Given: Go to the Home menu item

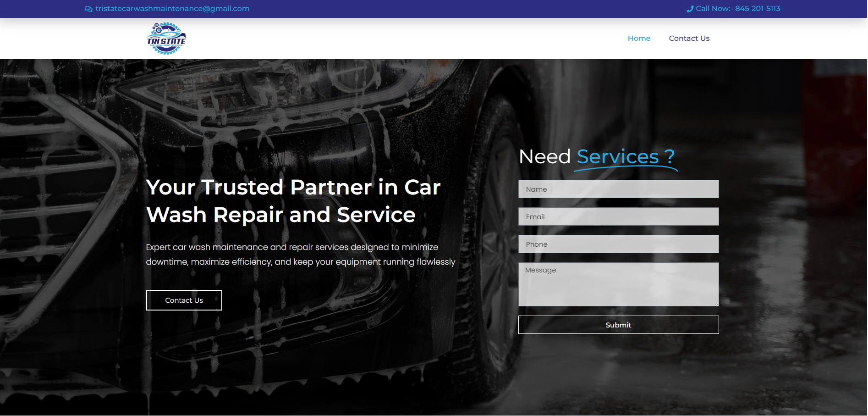Looking at the screenshot, I should 639,39.
